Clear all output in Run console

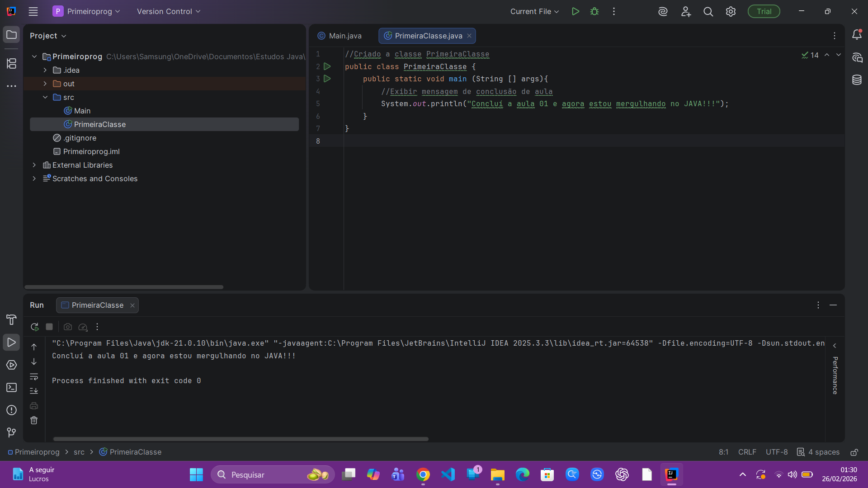pyautogui.click(x=34, y=420)
